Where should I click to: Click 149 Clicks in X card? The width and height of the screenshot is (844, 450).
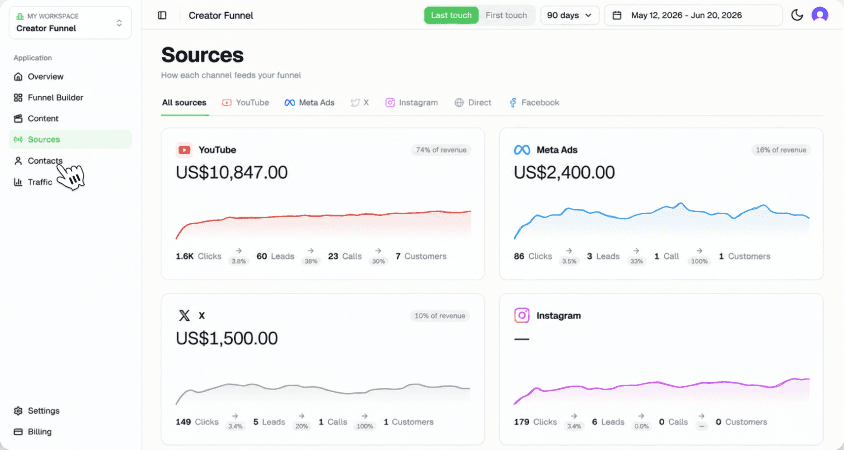point(197,422)
